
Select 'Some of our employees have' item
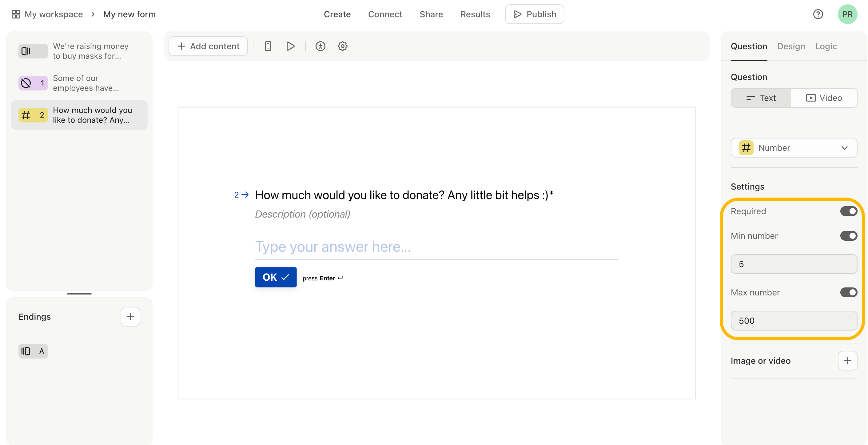point(79,83)
